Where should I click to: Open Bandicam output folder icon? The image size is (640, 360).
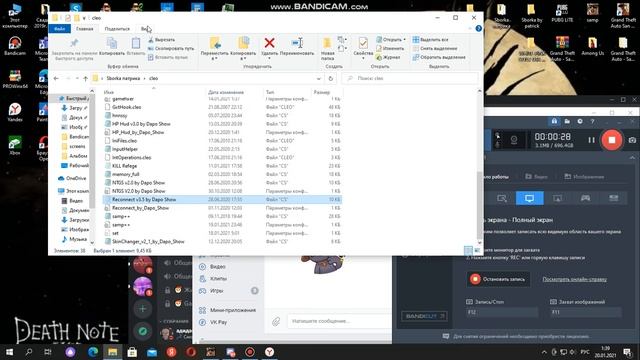coord(567,121)
